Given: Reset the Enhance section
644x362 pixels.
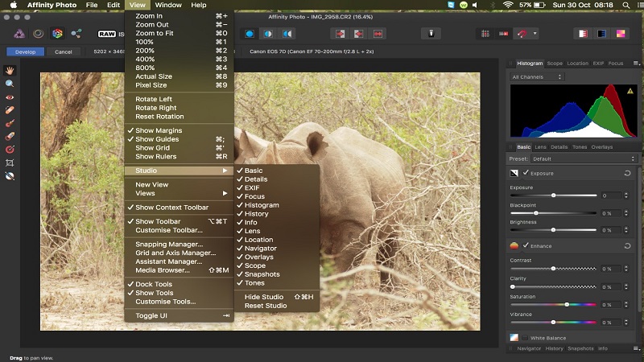Looking at the screenshot, I should click(627, 246).
